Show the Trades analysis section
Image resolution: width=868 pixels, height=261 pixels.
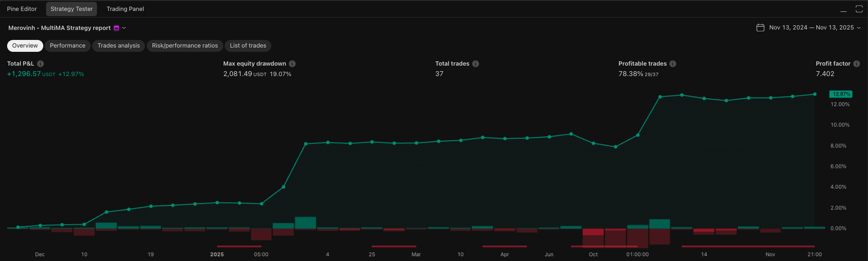pos(119,46)
